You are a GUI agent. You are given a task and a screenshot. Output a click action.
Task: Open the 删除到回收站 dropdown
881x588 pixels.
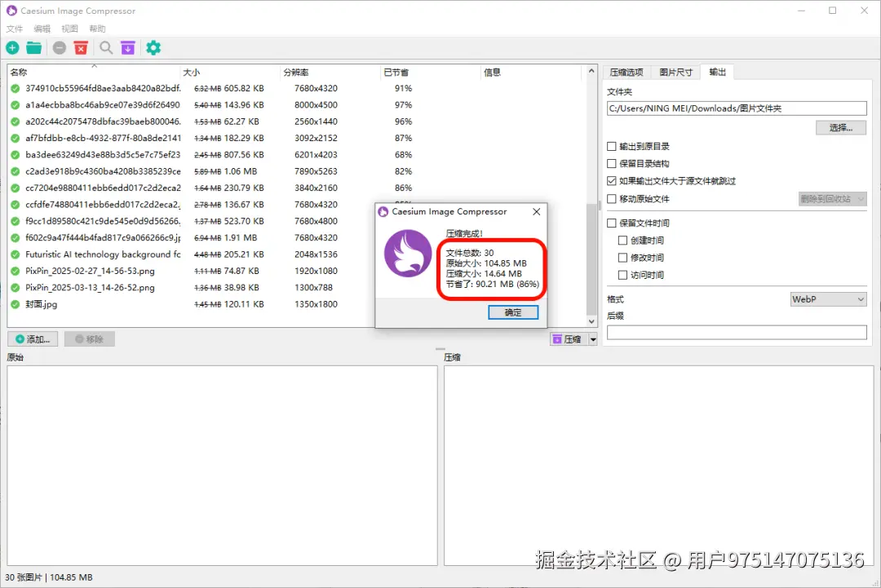[x=833, y=199]
